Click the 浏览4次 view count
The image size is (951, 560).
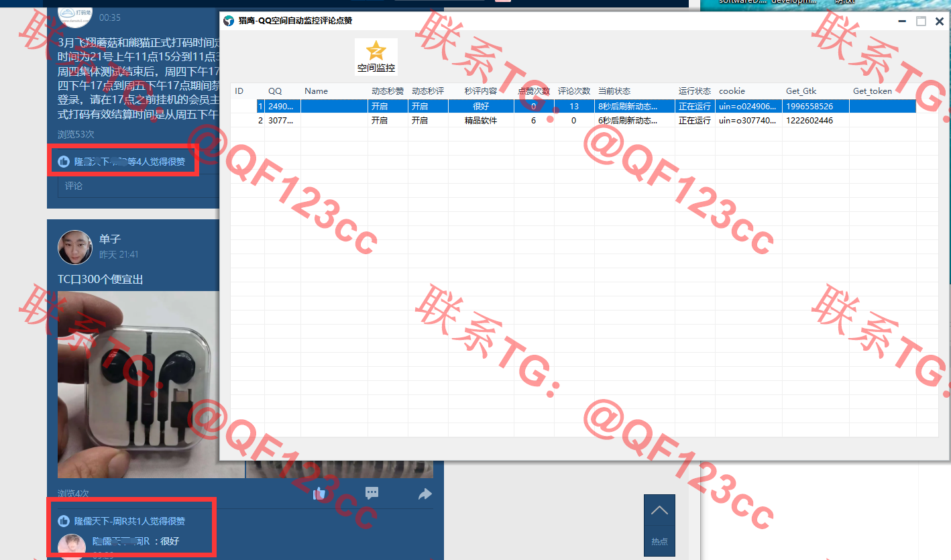73,494
